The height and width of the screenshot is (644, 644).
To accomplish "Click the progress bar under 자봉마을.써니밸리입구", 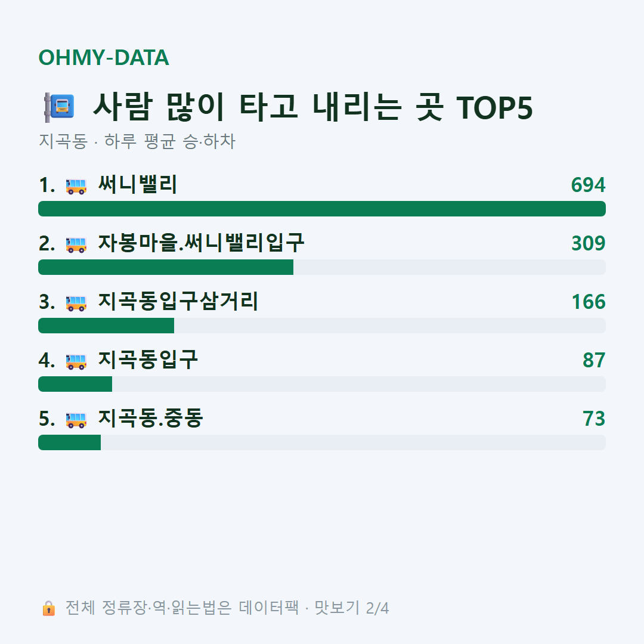I will pos(322,267).
